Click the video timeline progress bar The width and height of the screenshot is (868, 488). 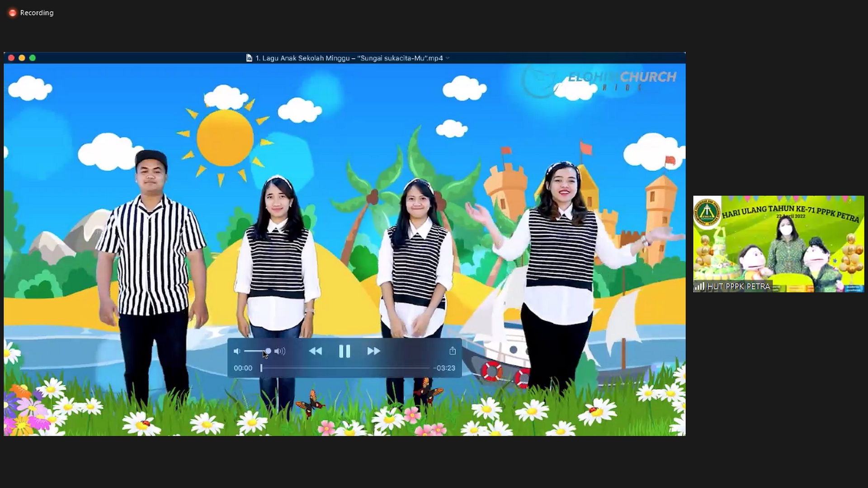tap(346, 368)
